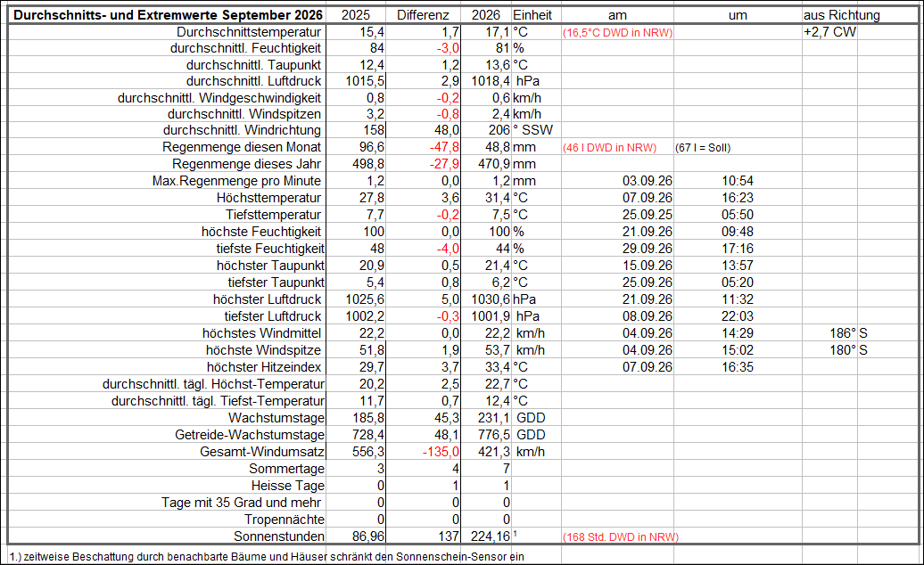The width and height of the screenshot is (924, 565).
Task: Click the red '-135,0' Windumsatz difference
Action: click(441, 452)
